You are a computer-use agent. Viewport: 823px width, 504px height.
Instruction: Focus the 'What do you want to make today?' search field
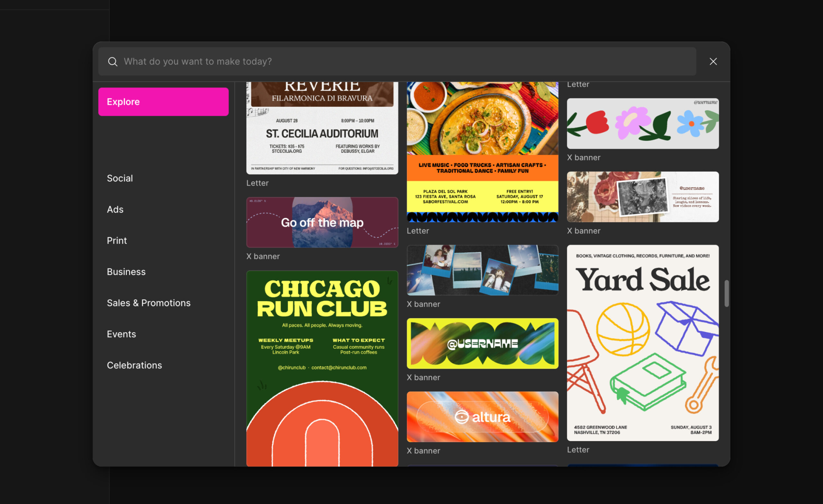point(397,61)
